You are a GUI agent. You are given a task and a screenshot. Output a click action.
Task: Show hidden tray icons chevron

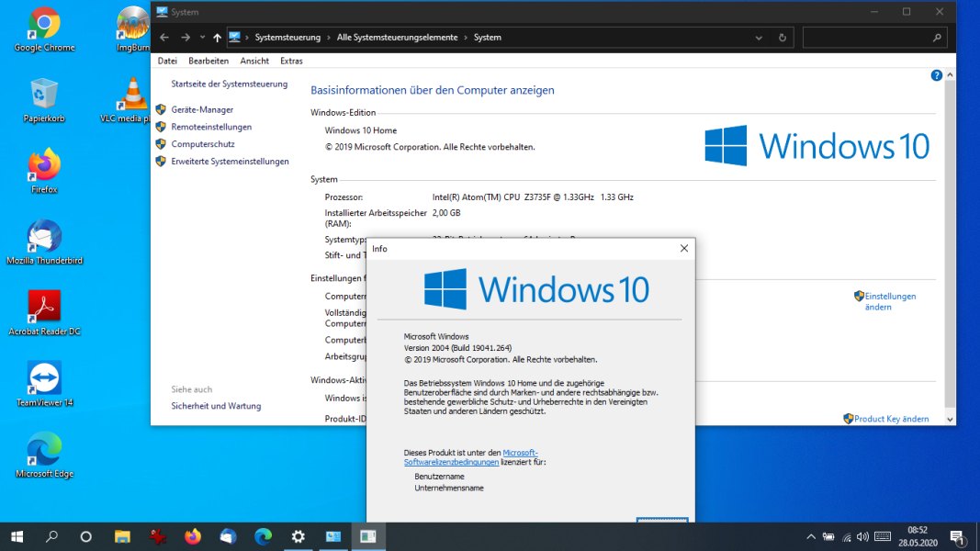click(x=811, y=536)
